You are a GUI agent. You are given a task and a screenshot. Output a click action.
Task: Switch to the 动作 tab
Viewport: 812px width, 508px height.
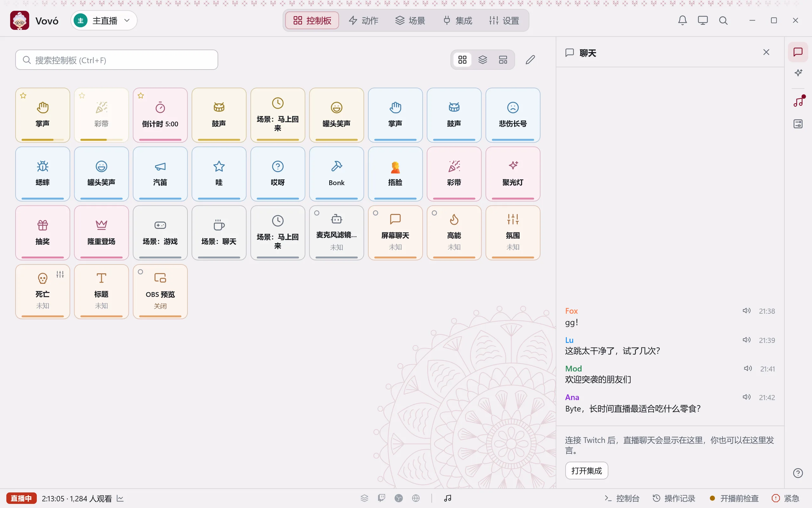[x=364, y=21]
